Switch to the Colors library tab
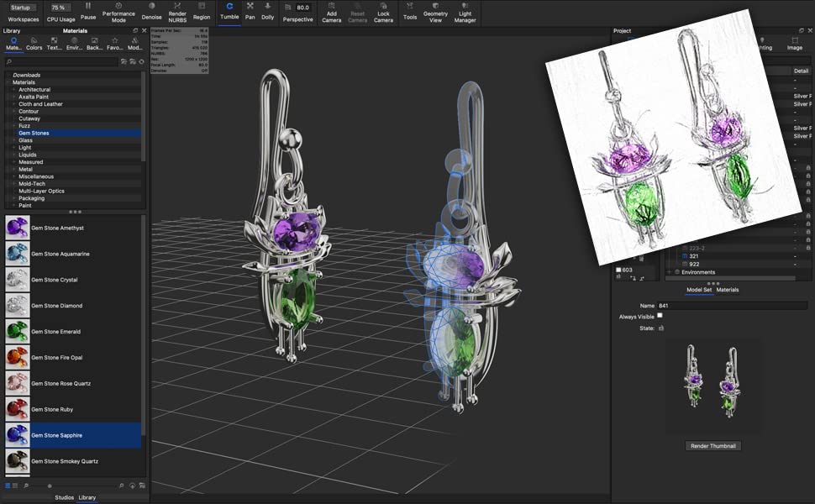 pyautogui.click(x=34, y=43)
